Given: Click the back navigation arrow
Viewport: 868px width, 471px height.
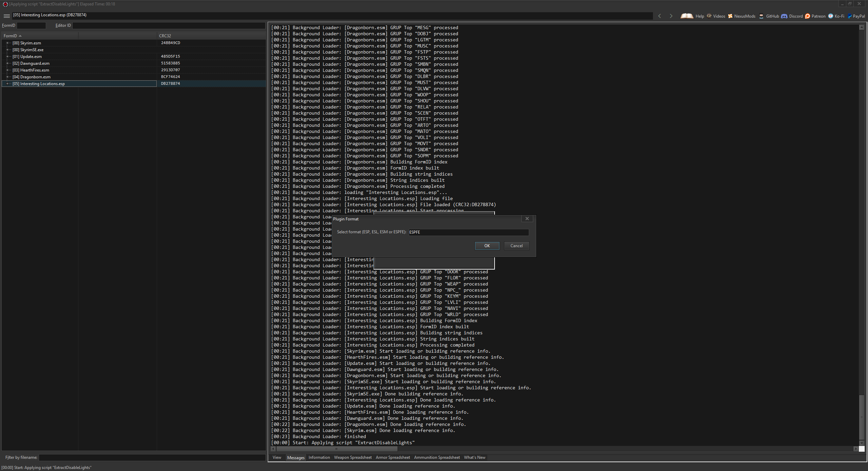Looking at the screenshot, I should (x=659, y=16).
